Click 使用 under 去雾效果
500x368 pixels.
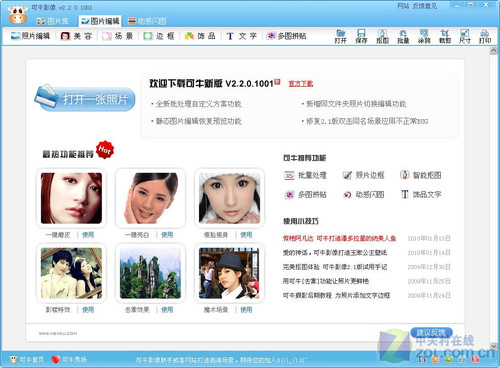point(167,310)
